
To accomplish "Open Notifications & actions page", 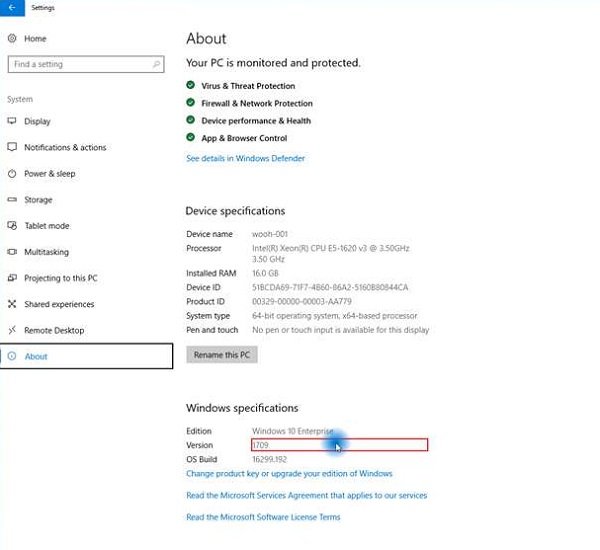I will 65,147.
